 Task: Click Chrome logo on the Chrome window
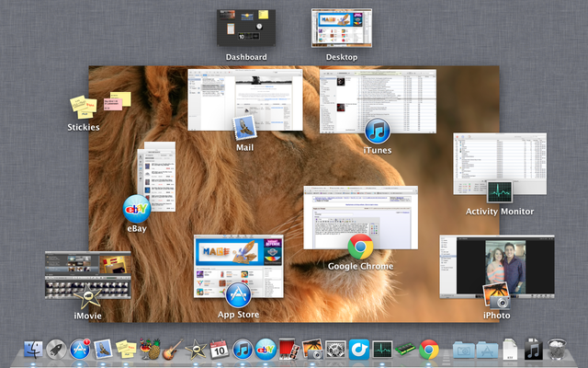360,247
